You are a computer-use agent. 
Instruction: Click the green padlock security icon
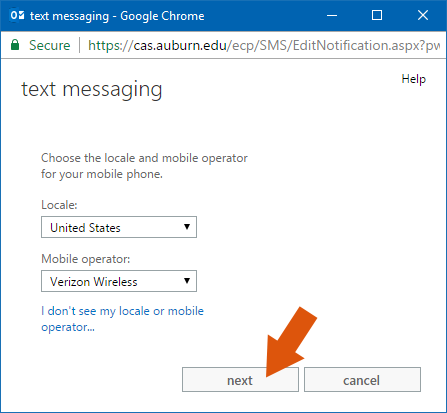[x=15, y=45]
